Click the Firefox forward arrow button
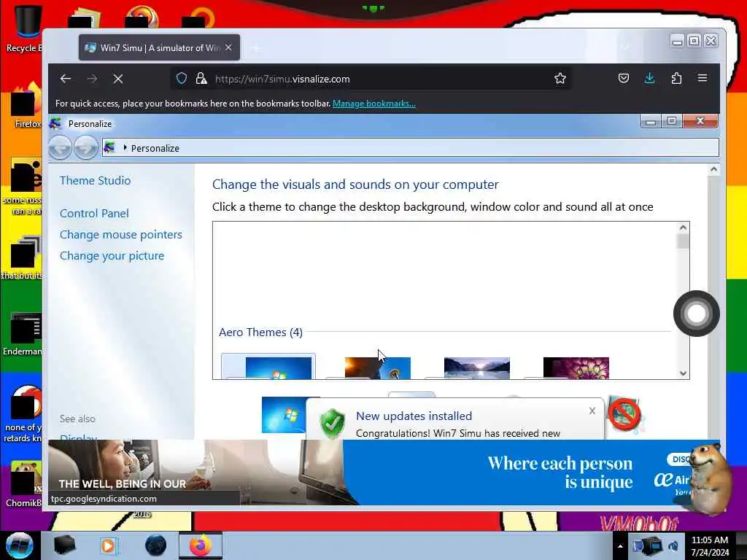747x560 pixels. tap(92, 79)
